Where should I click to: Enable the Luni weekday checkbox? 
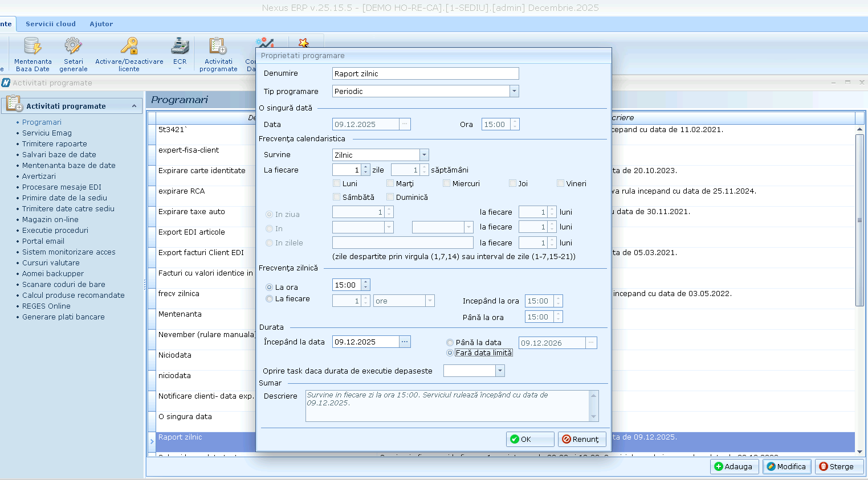[x=337, y=183]
